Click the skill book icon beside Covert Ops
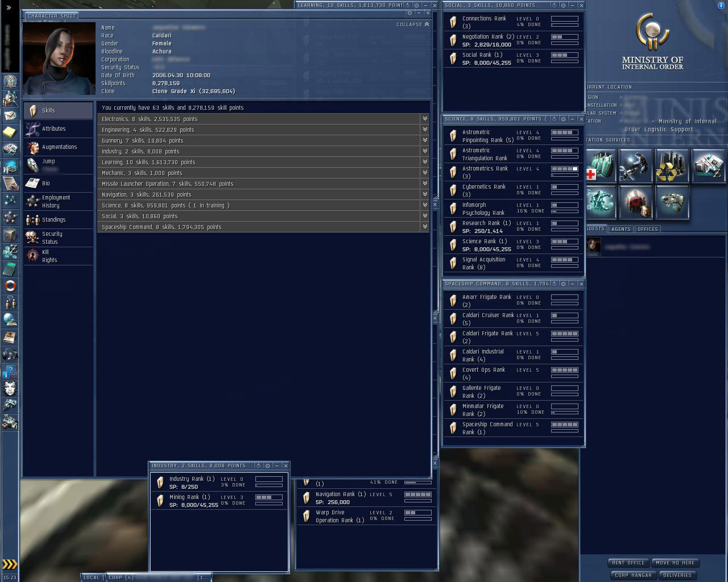728x582 pixels. click(x=453, y=373)
